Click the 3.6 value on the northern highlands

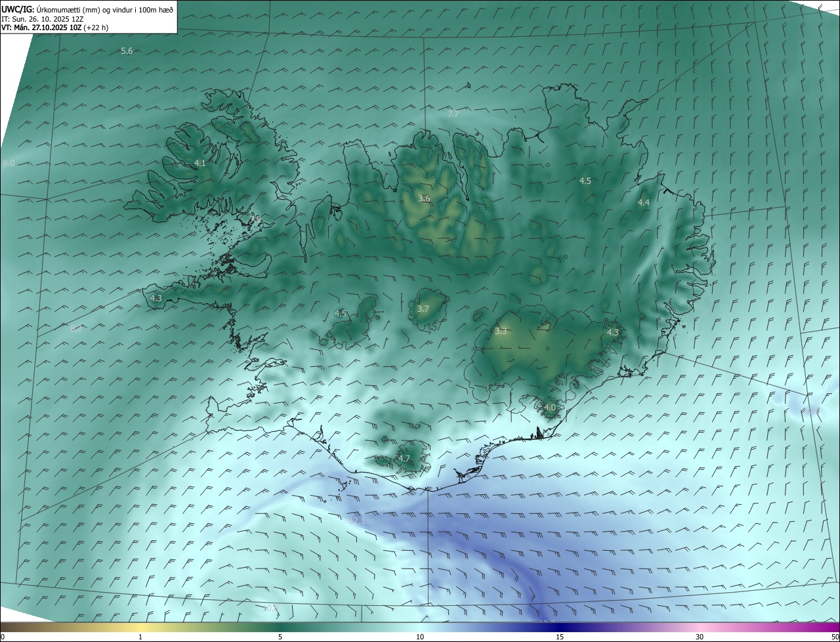pyautogui.click(x=424, y=198)
